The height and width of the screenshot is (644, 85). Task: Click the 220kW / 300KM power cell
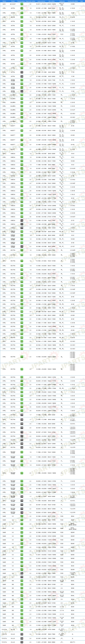52,4
